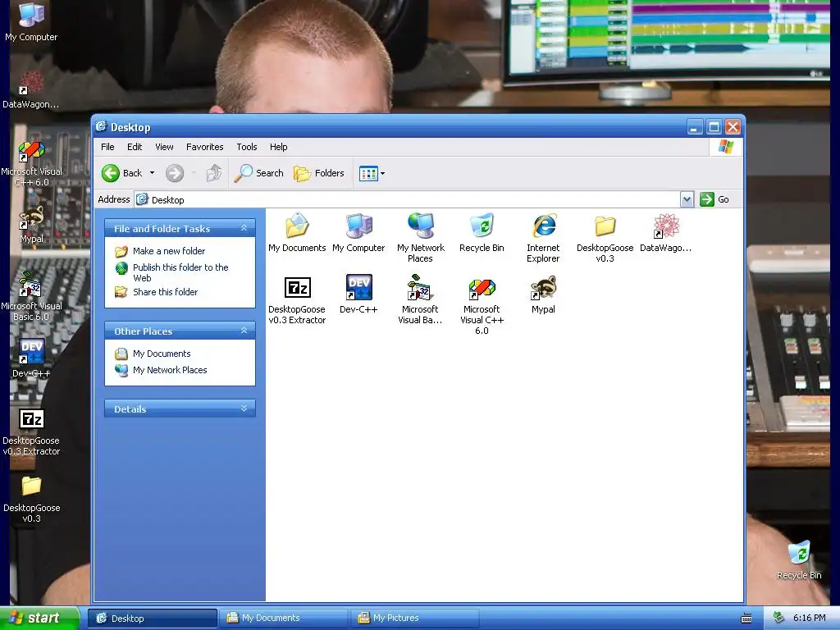Viewport: 840px width, 630px height.
Task: Open Search from the toolbar
Action: 258,173
